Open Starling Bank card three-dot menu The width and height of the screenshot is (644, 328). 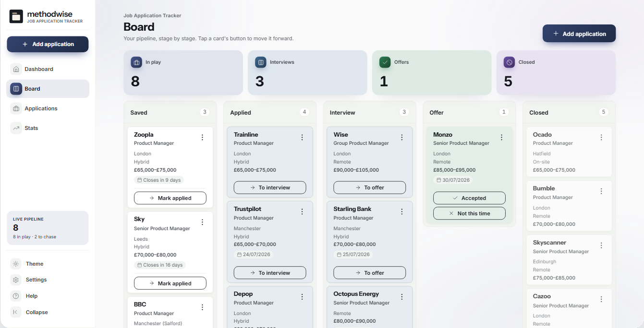[402, 212]
